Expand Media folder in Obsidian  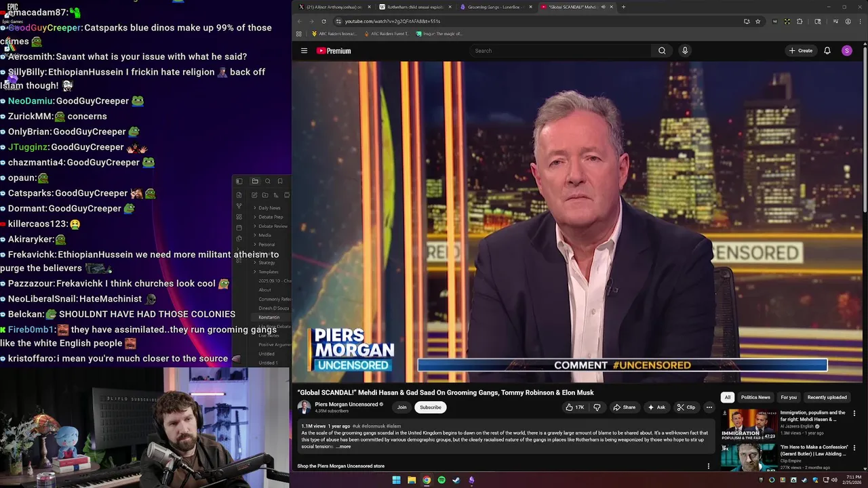click(264, 235)
